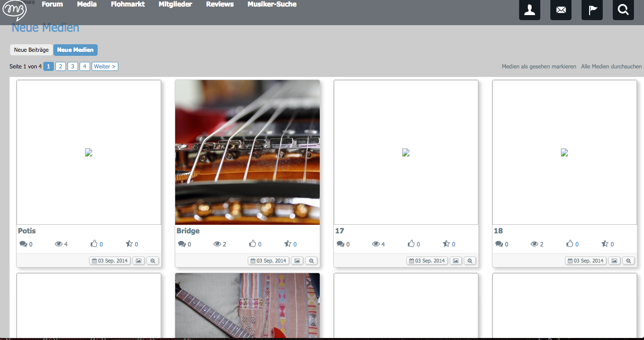Open the Forum menu item
The height and width of the screenshot is (340, 644).
[52, 4]
